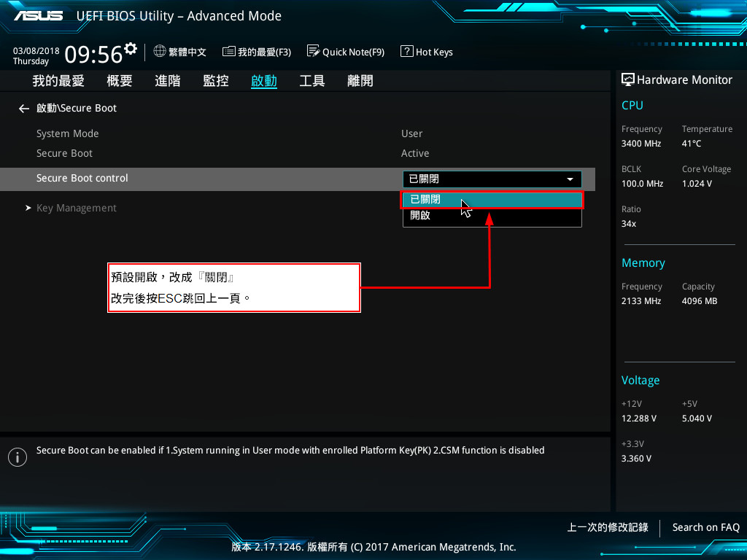The height and width of the screenshot is (560, 747).
Task: Click Search on FAQ
Action: (705, 527)
